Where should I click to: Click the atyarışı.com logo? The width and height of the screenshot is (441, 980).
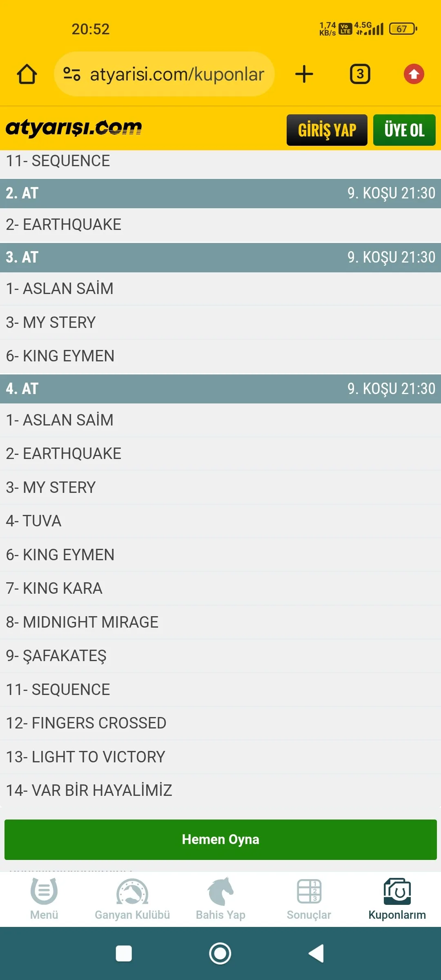(73, 128)
